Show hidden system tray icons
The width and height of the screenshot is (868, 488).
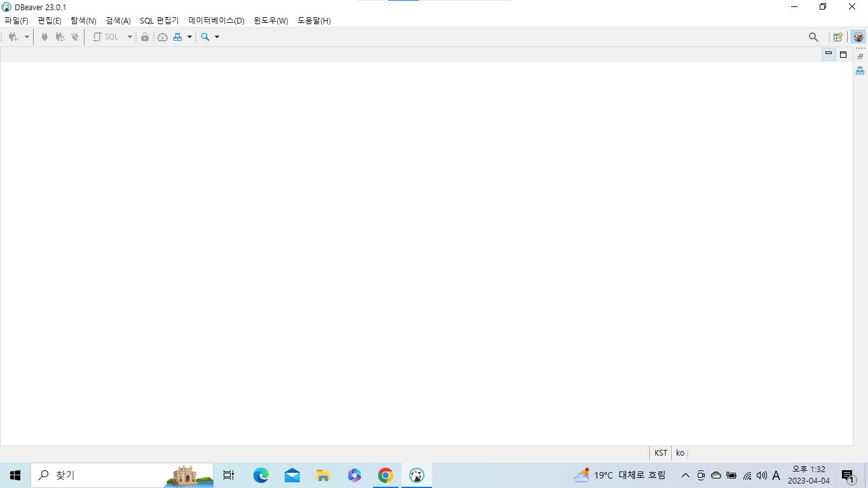click(x=685, y=475)
